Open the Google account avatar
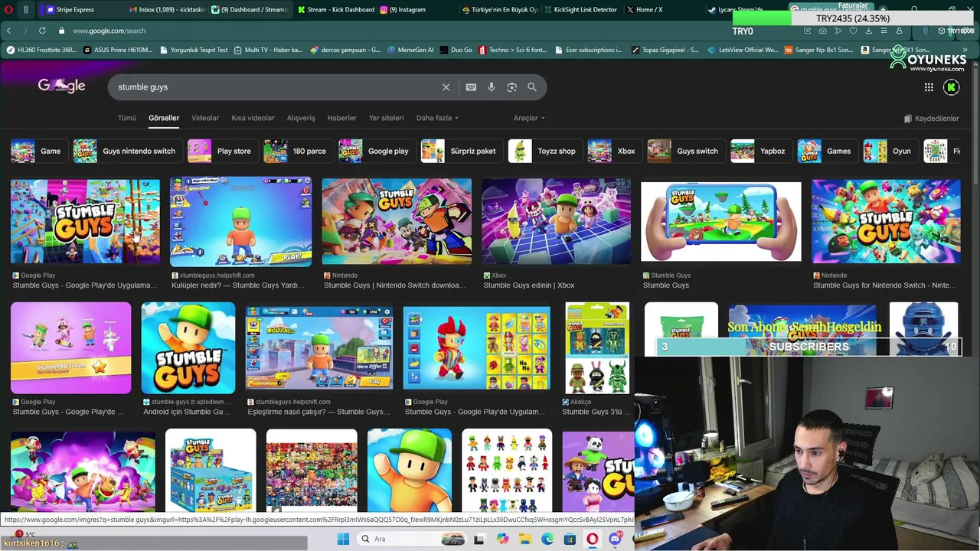 tap(952, 87)
